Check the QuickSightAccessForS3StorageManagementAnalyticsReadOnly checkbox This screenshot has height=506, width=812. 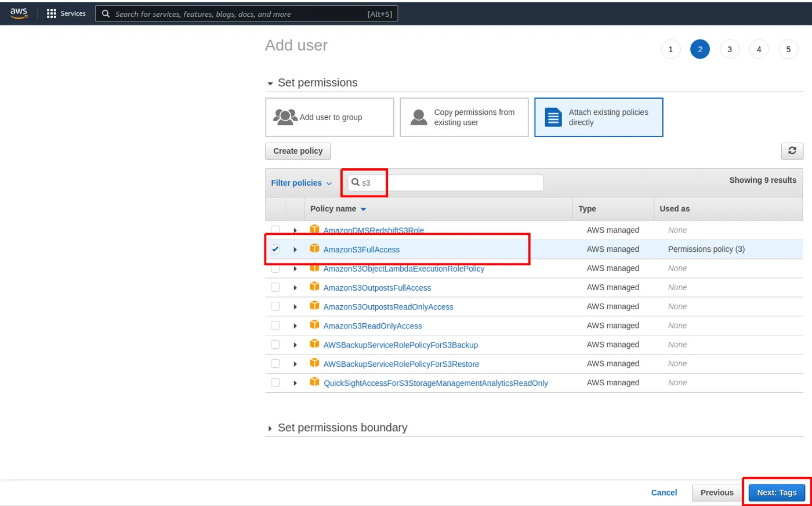(x=275, y=383)
